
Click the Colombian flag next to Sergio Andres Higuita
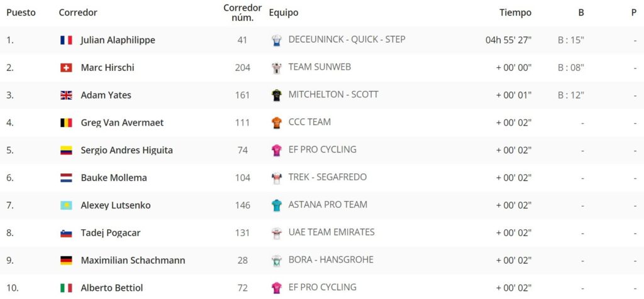[66, 150]
